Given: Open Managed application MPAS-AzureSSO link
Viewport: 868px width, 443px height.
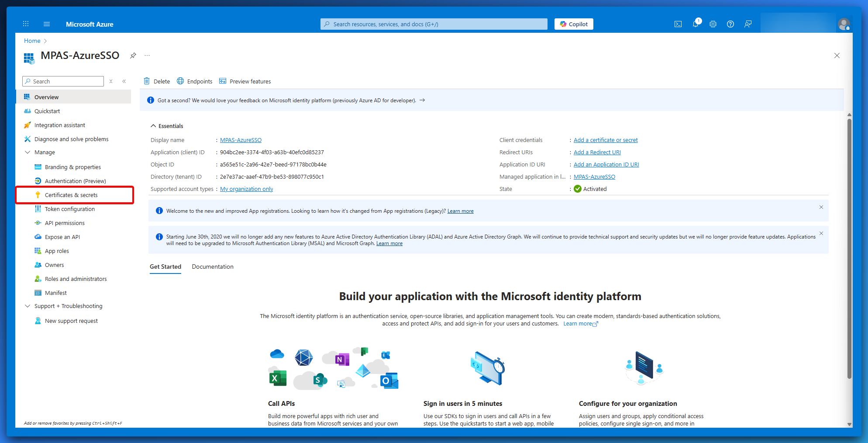Looking at the screenshot, I should click(x=594, y=177).
